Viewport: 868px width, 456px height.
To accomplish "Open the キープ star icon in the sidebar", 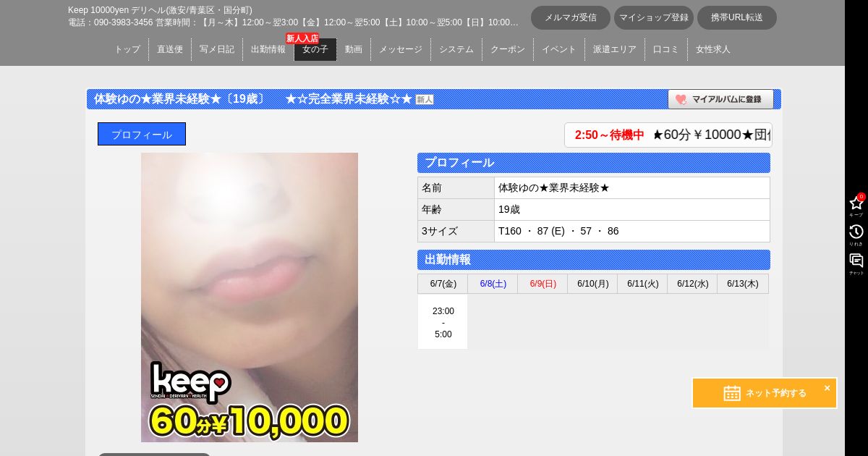I will click(856, 203).
